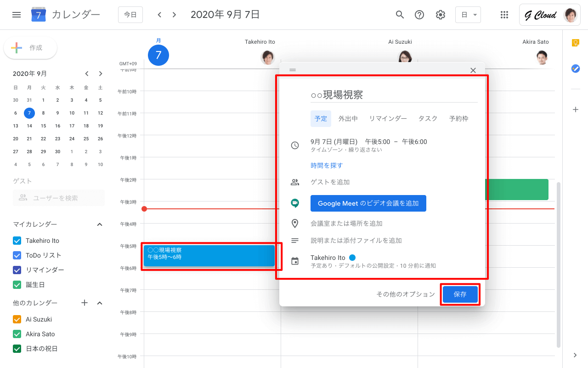Screen dimensions: 588x368
Task: Toggle the Ai Suzuki calendar checkbox
Action: click(17, 319)
